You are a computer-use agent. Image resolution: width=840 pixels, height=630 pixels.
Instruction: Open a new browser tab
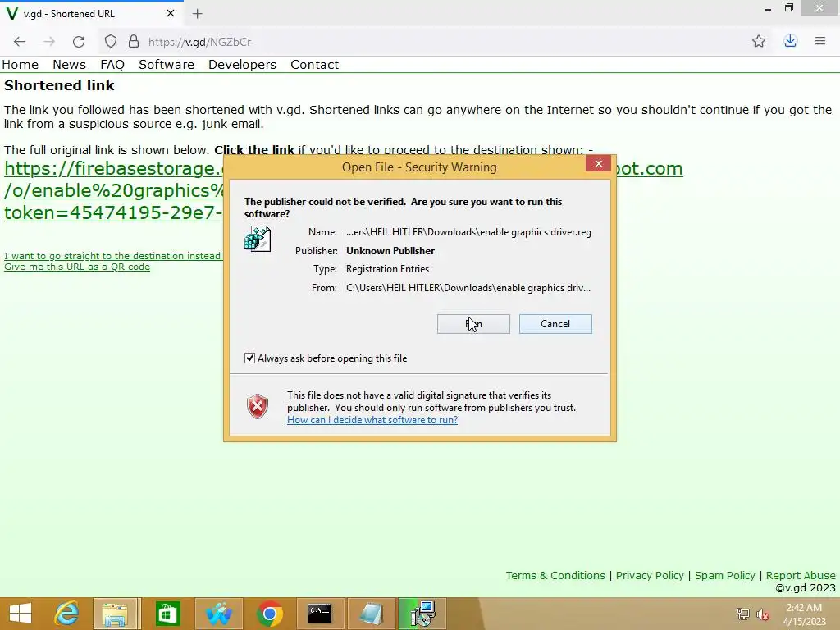coord(197,14)
